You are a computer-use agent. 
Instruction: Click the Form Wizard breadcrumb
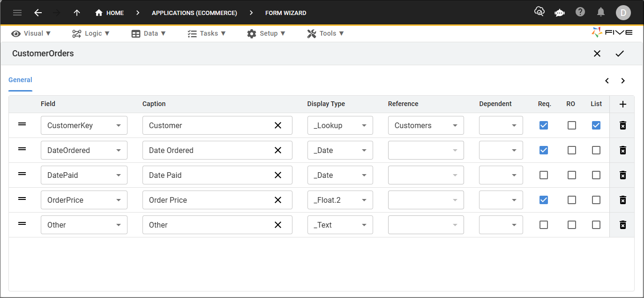pos(286,13)
